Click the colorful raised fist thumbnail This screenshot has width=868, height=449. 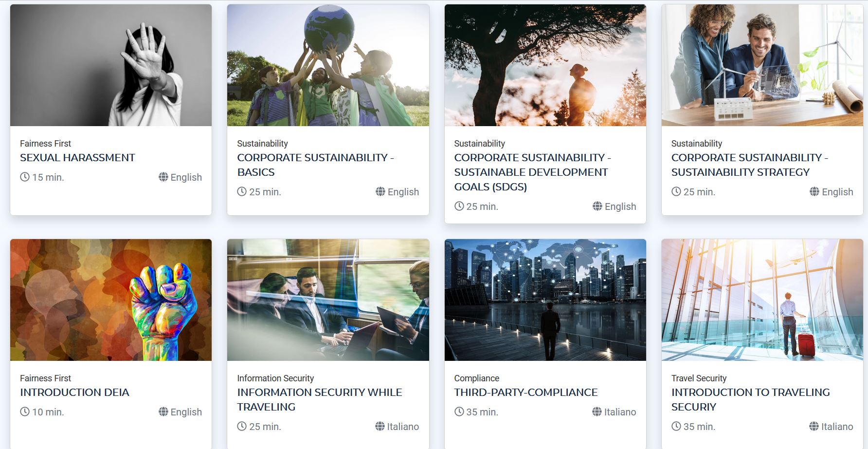[111, 300]
